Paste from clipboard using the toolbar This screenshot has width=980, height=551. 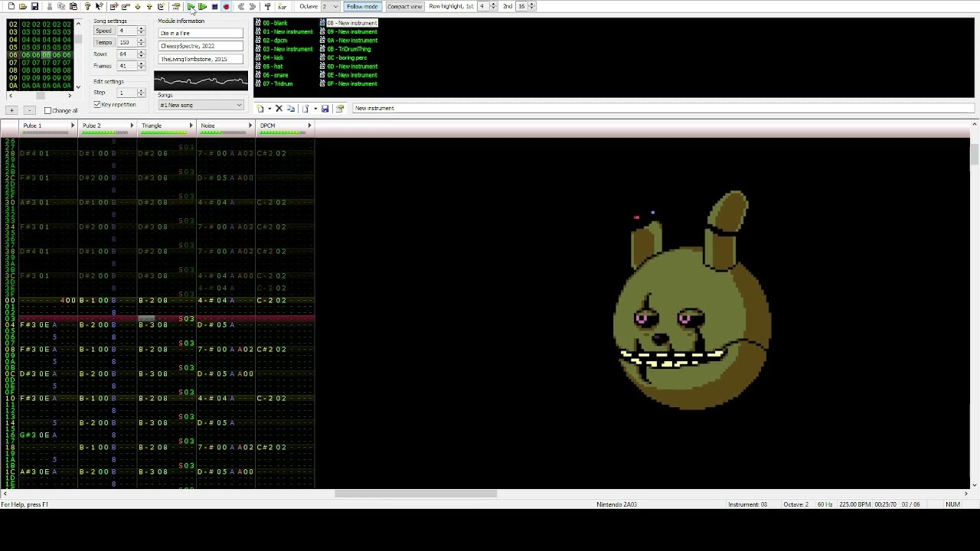point(73,6)
